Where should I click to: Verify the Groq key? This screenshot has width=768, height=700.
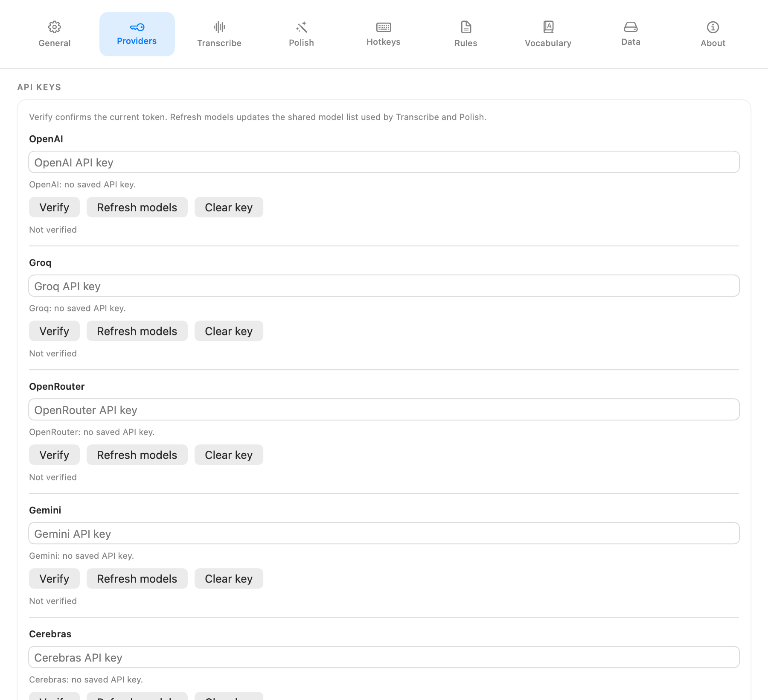pos(54,331)
